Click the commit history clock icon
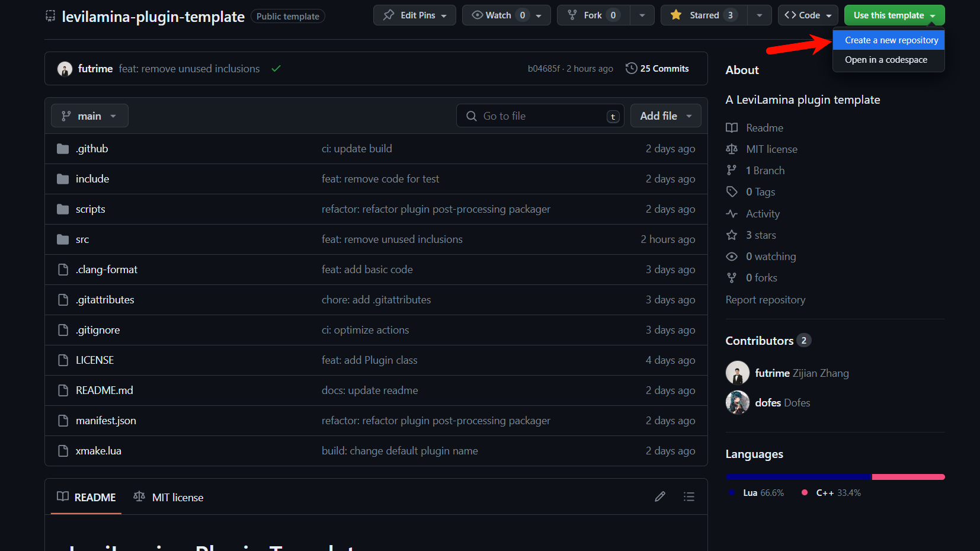Viewport: 980px width, 551px height. coord(631,68)
